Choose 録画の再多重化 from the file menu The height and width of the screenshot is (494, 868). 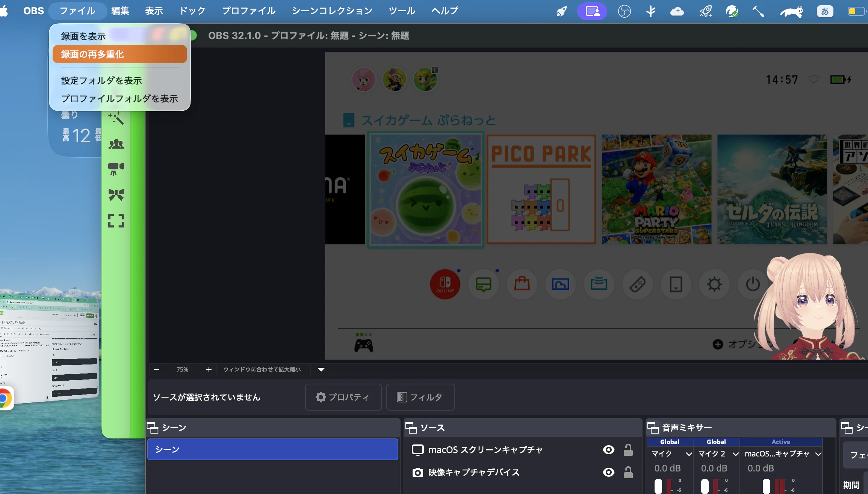120,54
